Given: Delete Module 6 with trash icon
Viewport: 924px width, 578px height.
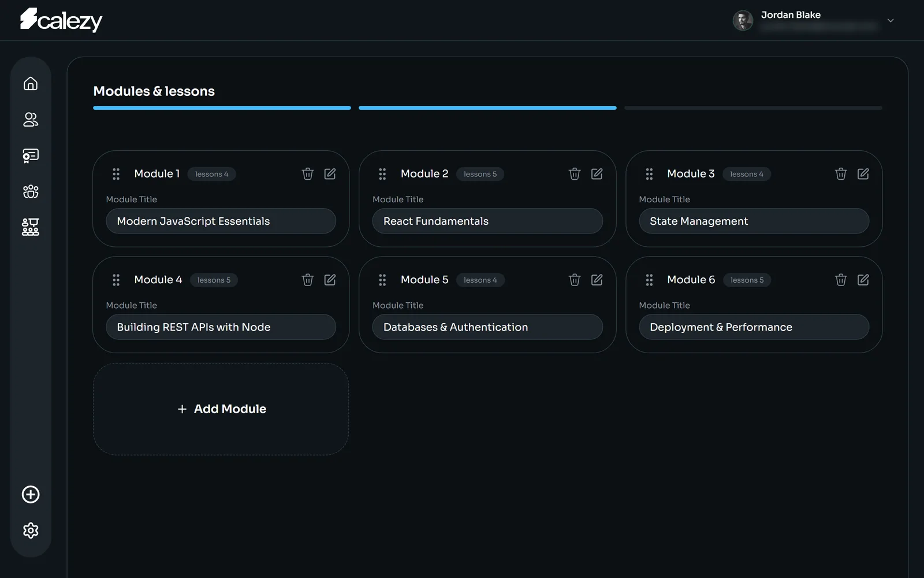Looking at the screenshot, I should pos(841,280).
